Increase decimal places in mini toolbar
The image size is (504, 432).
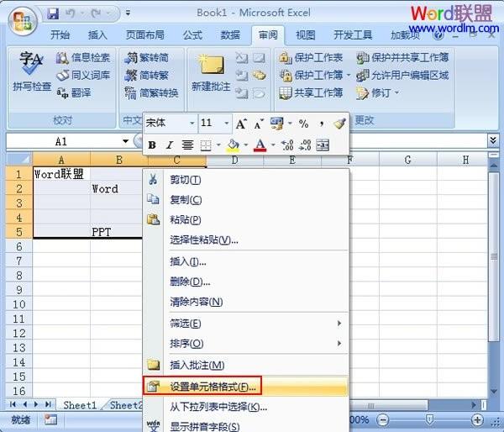pos(287,145)
